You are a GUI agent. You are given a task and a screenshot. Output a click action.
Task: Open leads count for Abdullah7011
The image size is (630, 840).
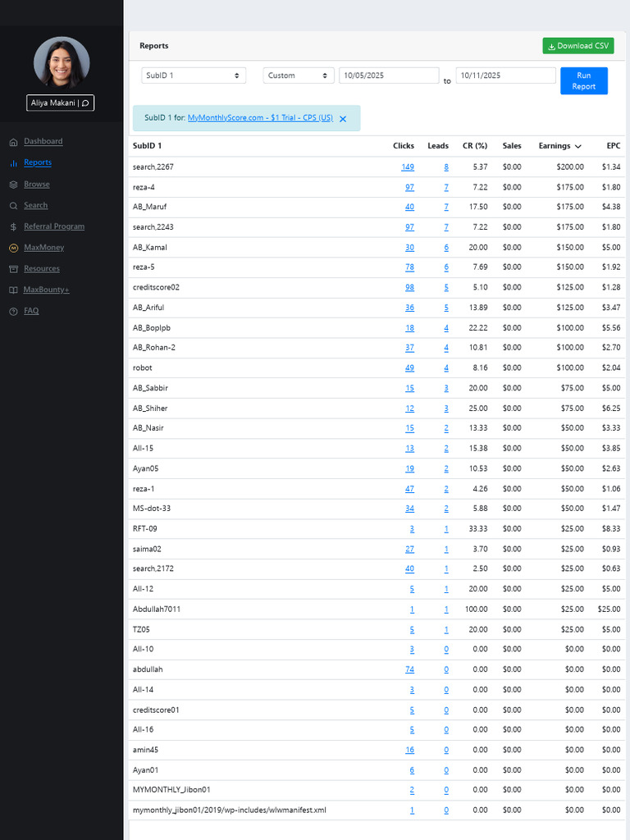pyautogui.click(x=446, y=609)
